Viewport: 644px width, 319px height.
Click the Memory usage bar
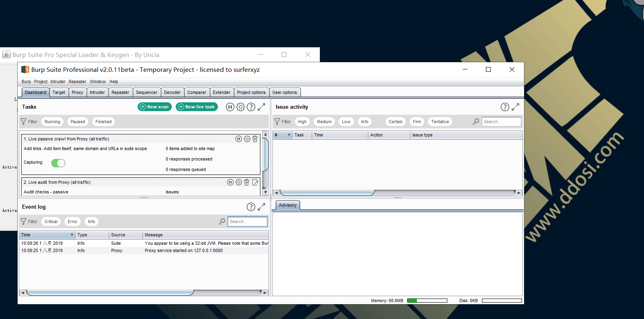tap(427, 301)
